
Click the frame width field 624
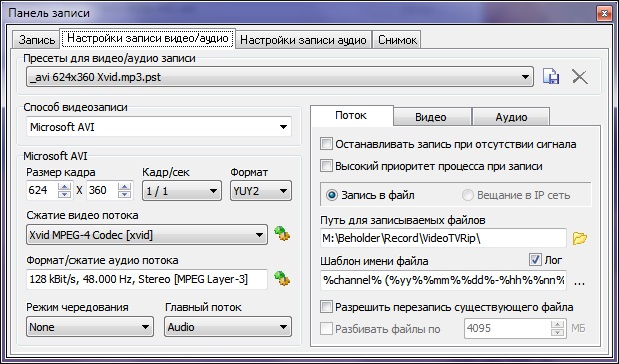(x=42, y=190)
